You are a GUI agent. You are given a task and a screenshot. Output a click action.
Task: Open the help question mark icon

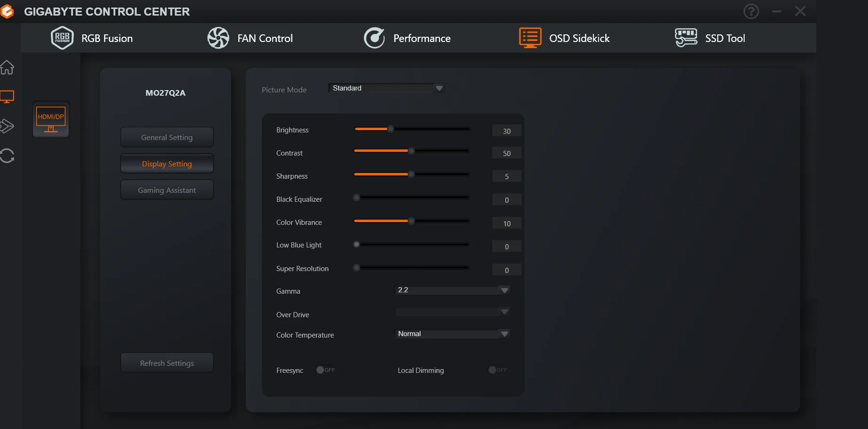(x=751, y=11)
